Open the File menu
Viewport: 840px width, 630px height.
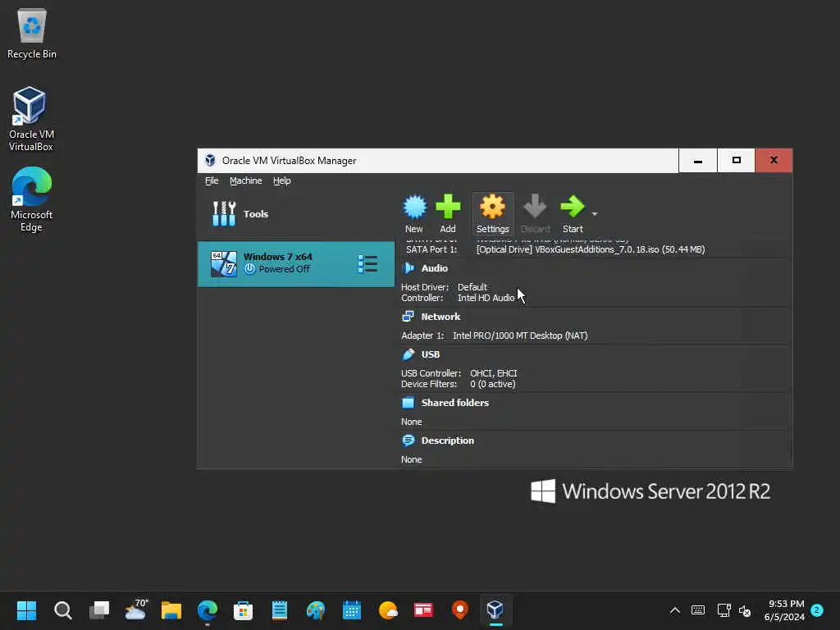click(x=212, y=180)
